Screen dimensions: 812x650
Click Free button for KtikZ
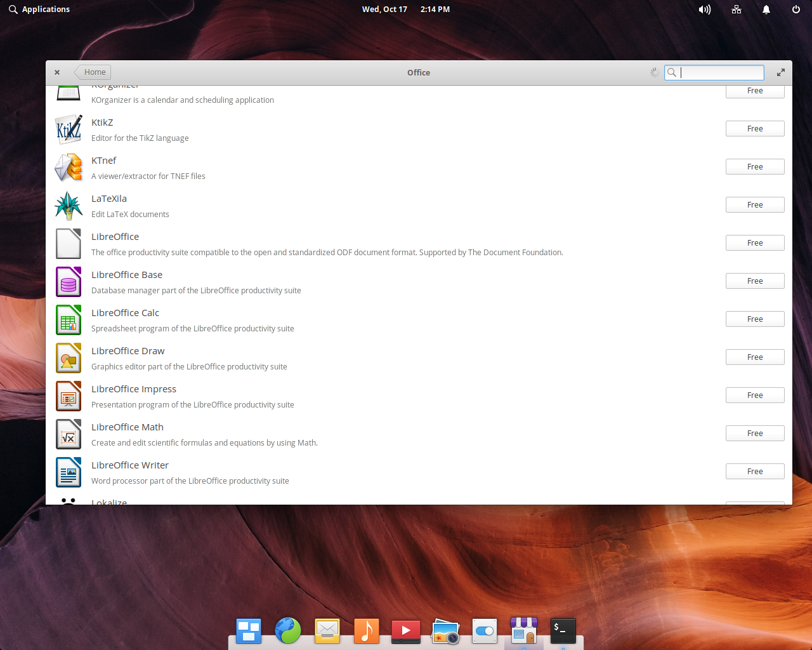point(755,129)
